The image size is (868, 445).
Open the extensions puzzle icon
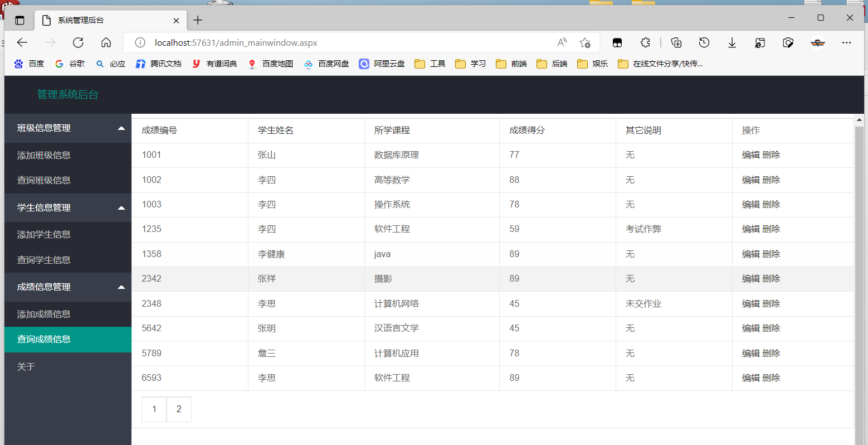click(645, 42)
